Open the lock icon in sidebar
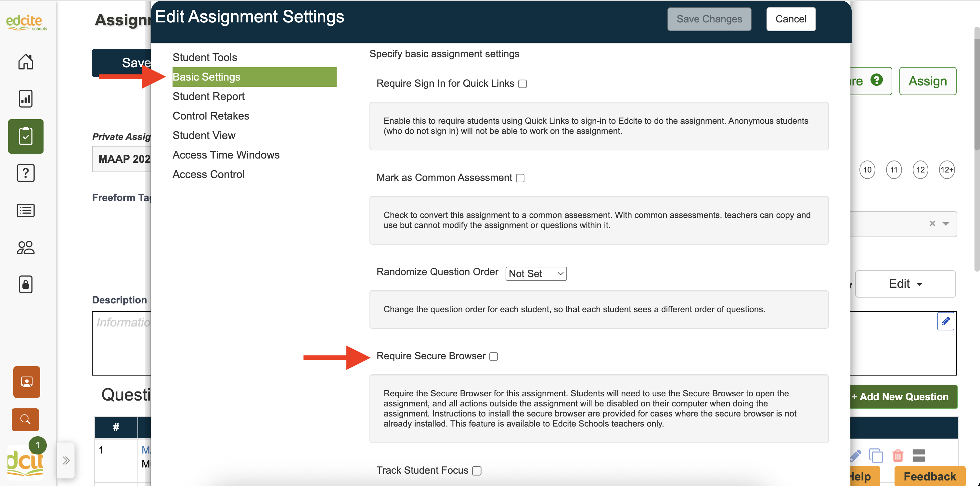Viewport: 980px width, 486px height. coord(25,284)
